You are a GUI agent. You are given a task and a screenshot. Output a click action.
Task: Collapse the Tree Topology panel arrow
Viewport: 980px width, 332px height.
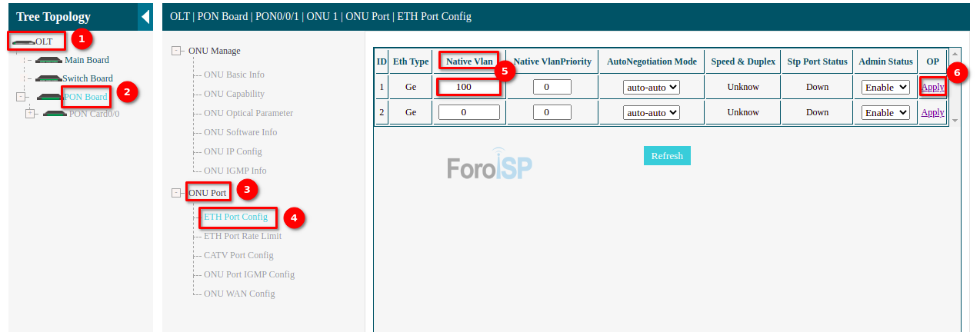[145, 17]
